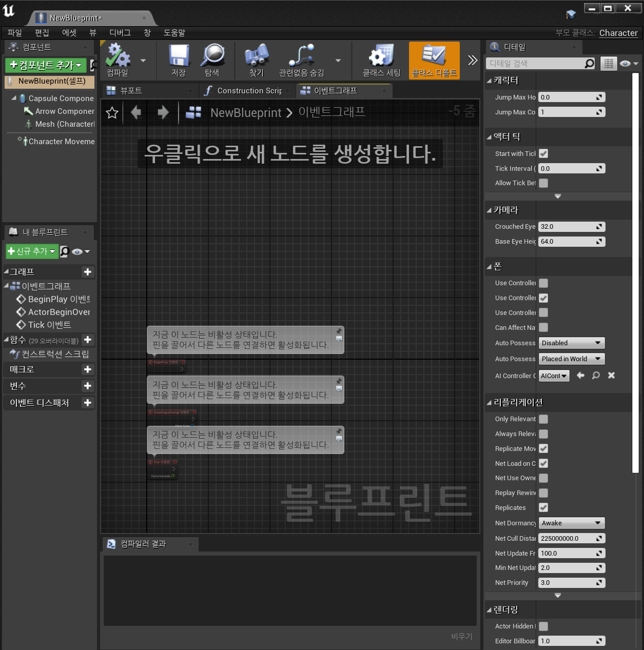Collapse Capsule Component tree node
Viewport: 644px width, 650px height.
[x=14, y=98]
